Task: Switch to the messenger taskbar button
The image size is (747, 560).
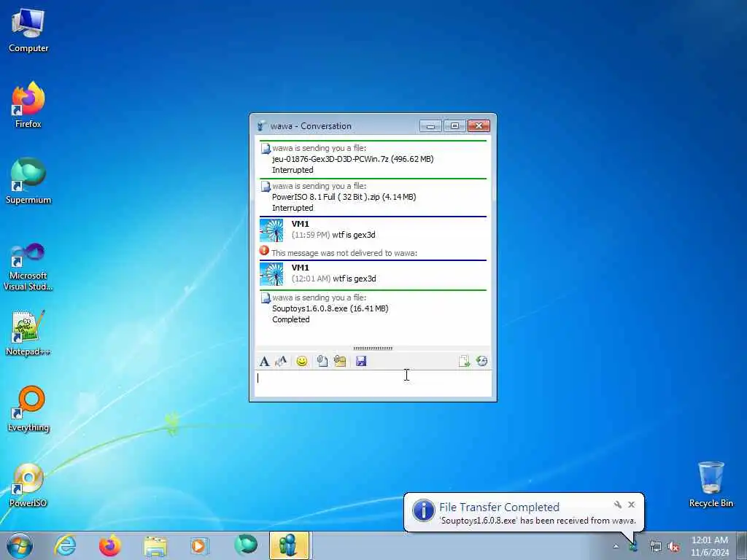Action: (289, 545)
